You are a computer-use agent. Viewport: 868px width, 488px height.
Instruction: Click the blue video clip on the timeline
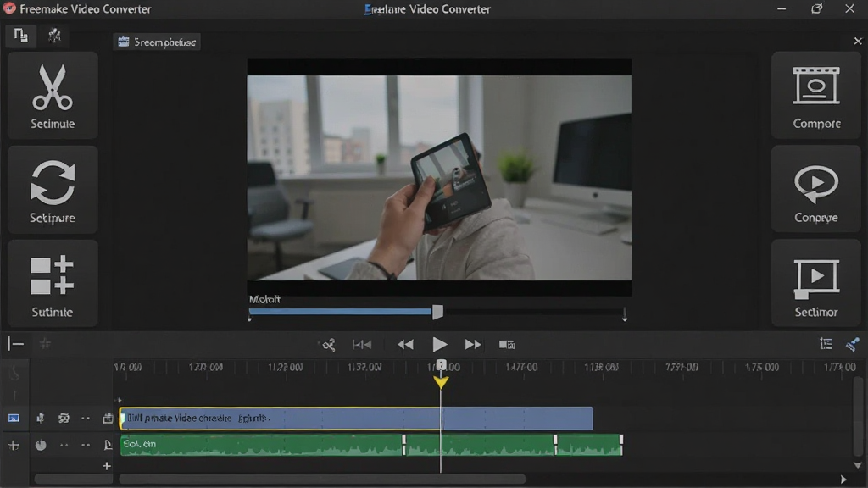[356, 419]
